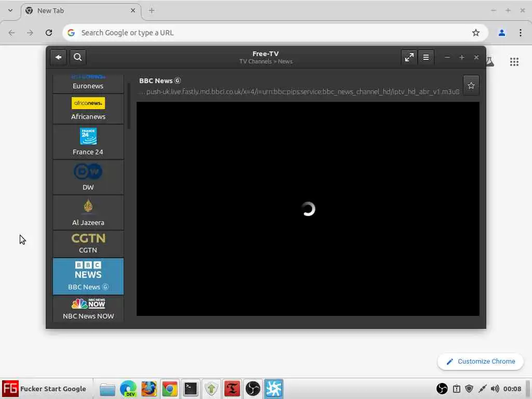Screen dimensions: 532x399
Task: Open terminal from taskbar
Action: coord(190,389)
